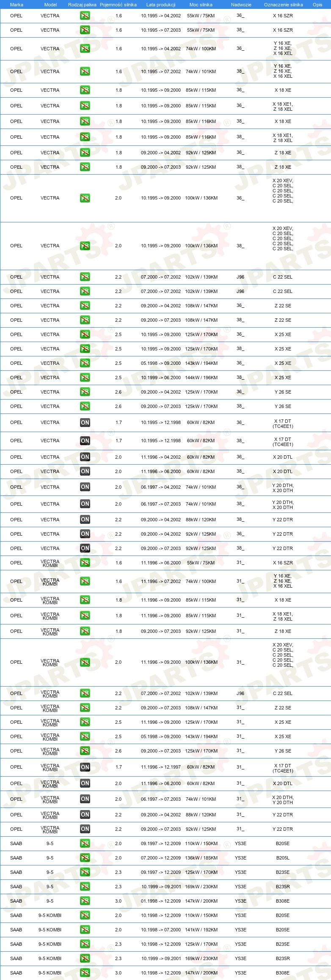Viewport: 331px width, 980px height.
Task: Click 'SAAB' in the 9-5 B235E 2.3 row
Action: click(16, 872)
